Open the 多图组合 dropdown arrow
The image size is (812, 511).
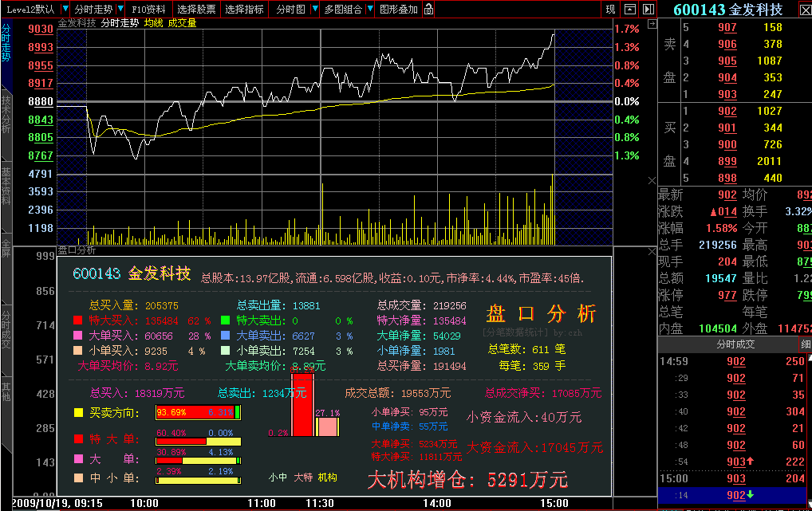370,10
